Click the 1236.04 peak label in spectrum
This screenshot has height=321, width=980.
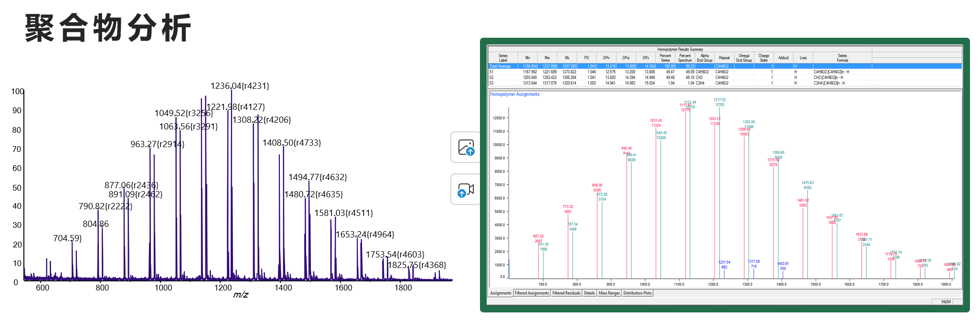[240, 86]
